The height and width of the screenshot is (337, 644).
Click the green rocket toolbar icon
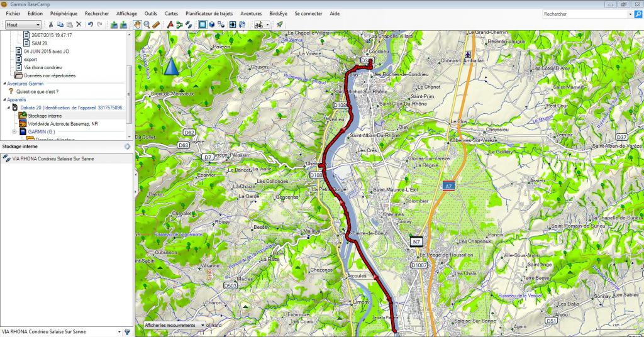pos(280,25)
